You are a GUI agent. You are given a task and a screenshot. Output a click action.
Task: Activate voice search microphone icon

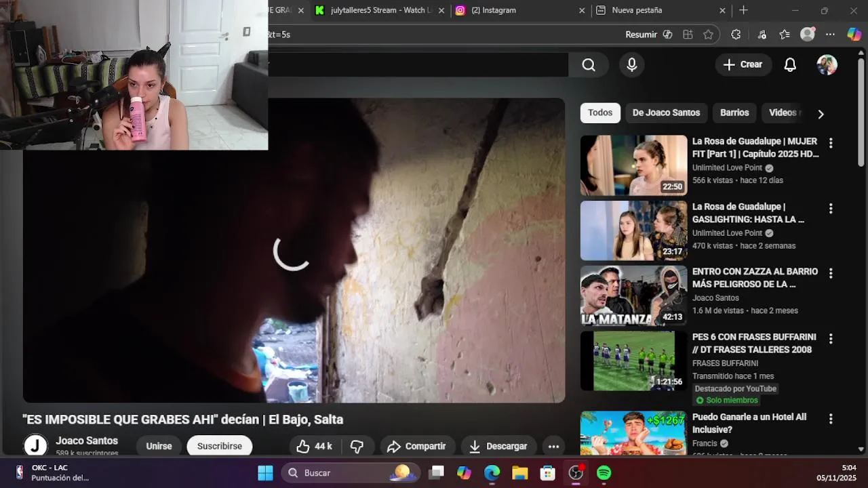click(632, 64)
